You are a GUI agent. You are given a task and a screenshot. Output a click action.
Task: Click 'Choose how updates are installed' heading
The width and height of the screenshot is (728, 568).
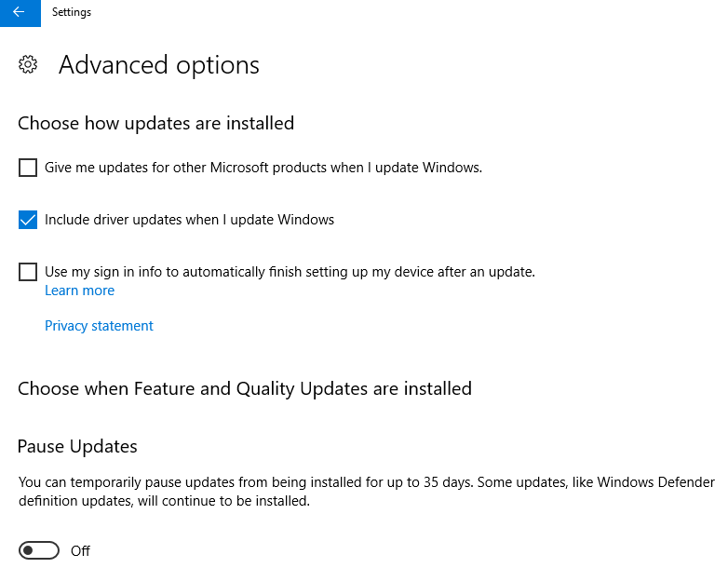156,124
